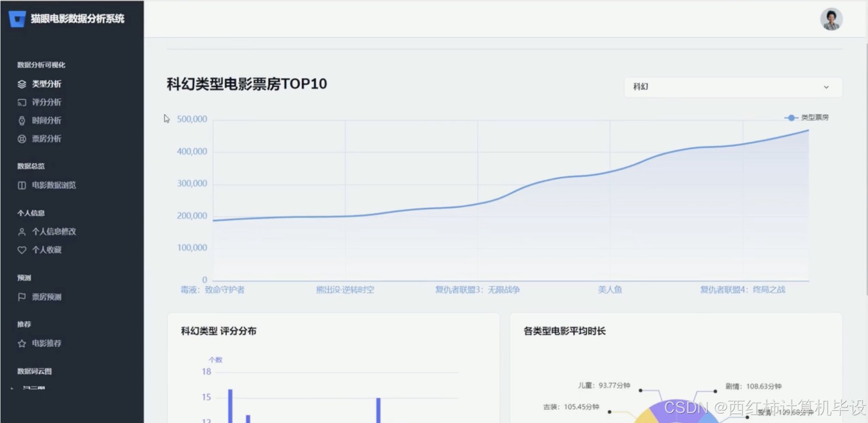Click the 科幻类型电影票房TOP10 heading

pyautogui.click(x=247, y=84)
